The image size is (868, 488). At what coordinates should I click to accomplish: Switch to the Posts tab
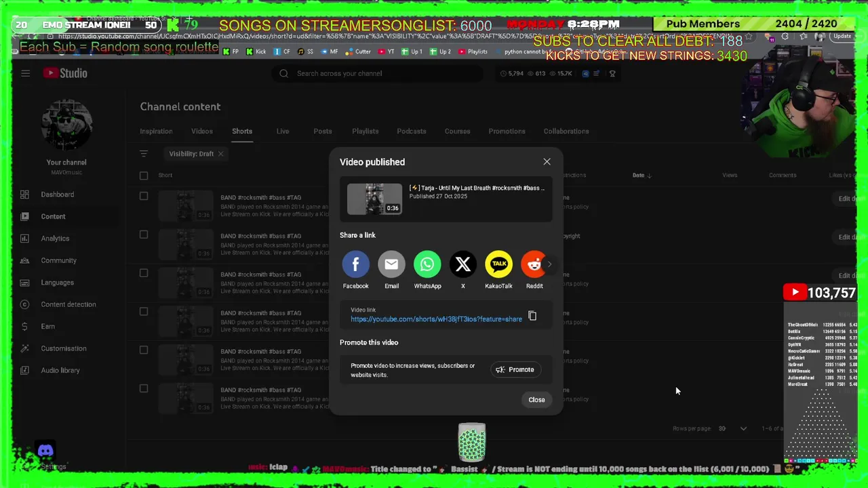323,131
